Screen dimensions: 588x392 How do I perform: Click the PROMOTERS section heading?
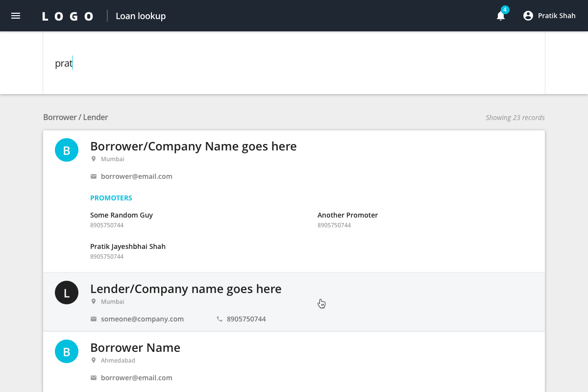pos(111,198)
